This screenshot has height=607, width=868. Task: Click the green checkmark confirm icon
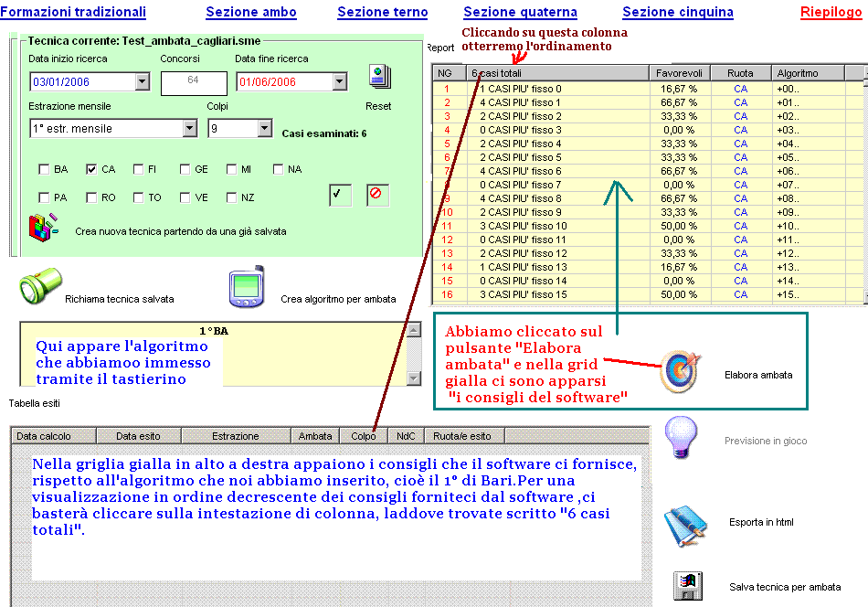coord(340,195)
